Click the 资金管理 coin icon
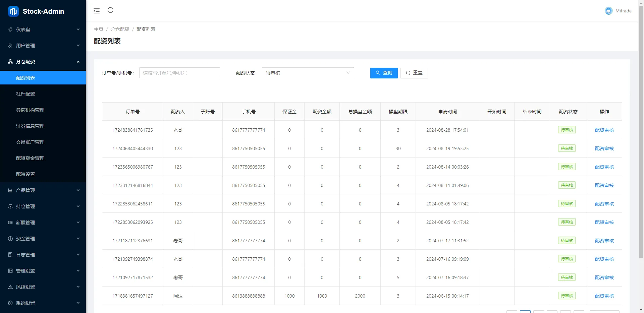The image size is (644, 313). coord(10,239)
